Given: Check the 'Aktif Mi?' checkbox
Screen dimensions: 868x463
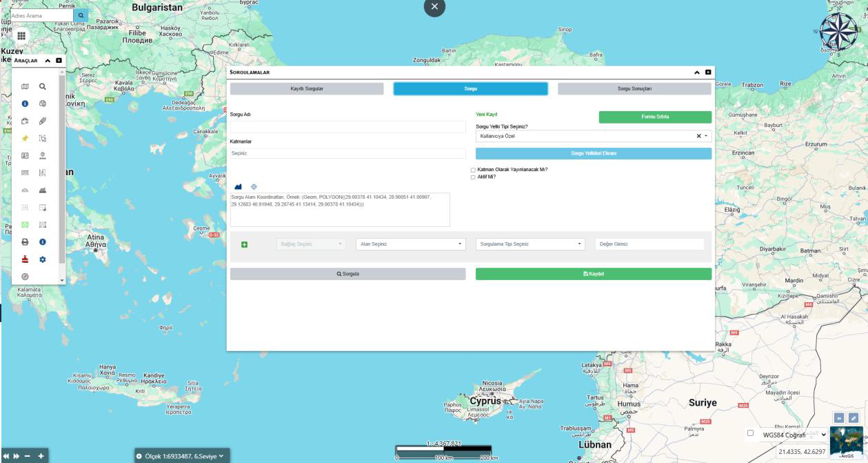Looking at the screenshot, I should click(473, 177).
